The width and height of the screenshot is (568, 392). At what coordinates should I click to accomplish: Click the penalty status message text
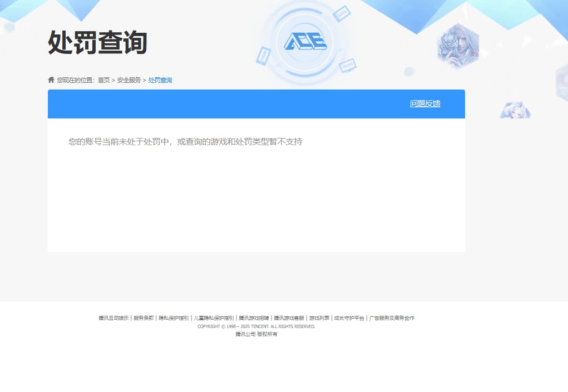[185, 142]
